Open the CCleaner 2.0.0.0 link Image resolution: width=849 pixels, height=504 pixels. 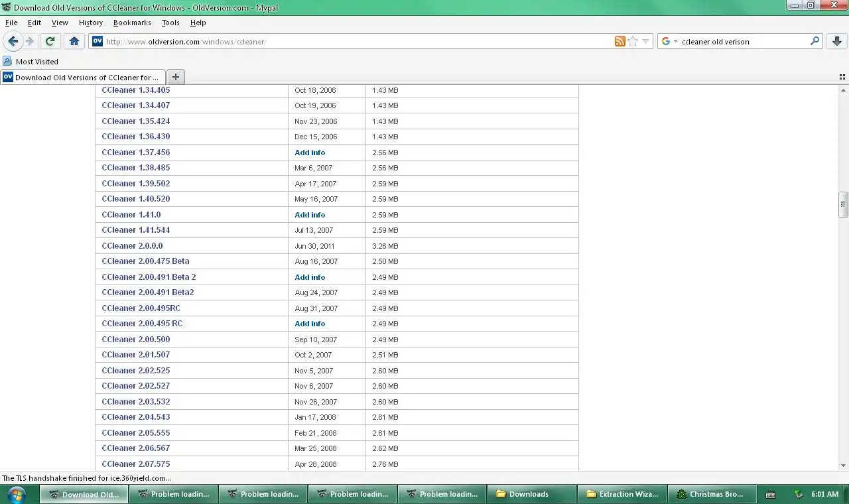pyautogui.click(x=132, y=245)
